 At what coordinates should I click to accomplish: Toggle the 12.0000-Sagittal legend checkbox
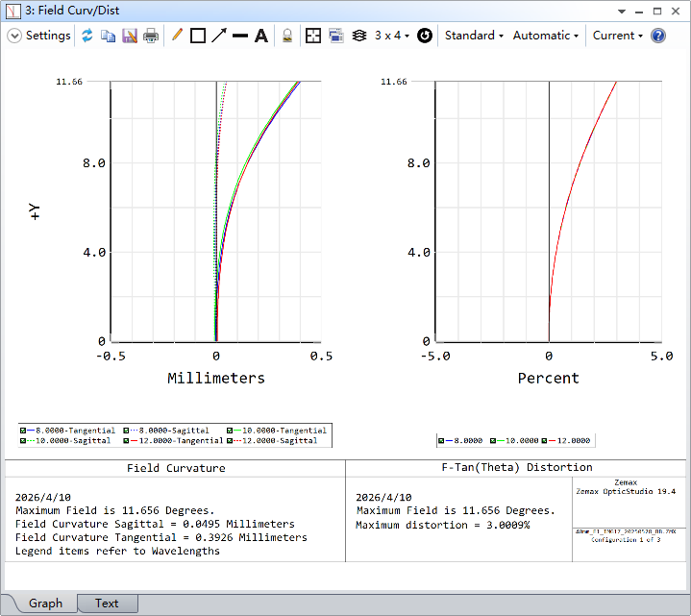(231, 440)
